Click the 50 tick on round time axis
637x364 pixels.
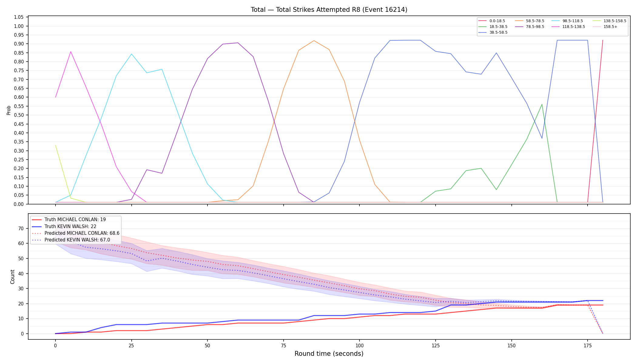pos(207,345)
